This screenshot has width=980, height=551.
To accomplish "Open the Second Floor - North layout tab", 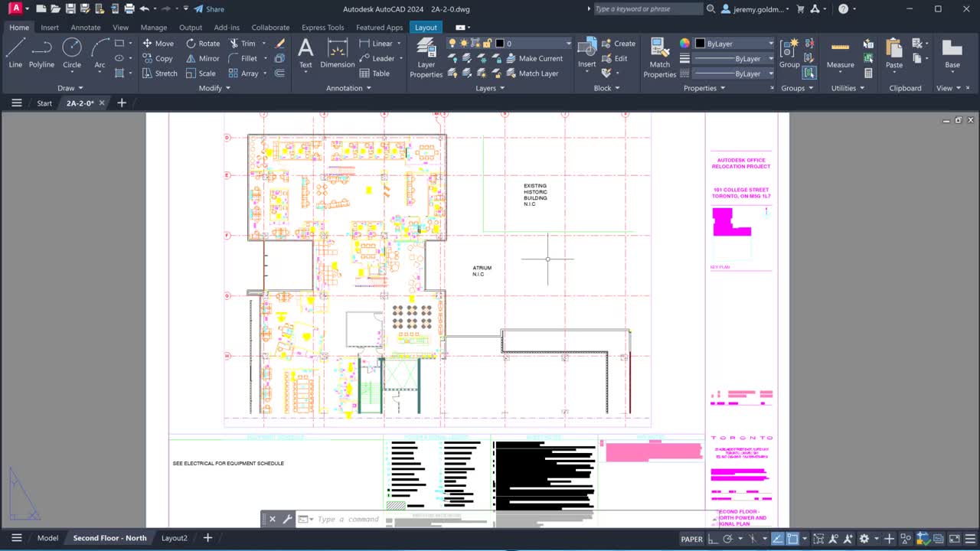I will tap(109, 538).
